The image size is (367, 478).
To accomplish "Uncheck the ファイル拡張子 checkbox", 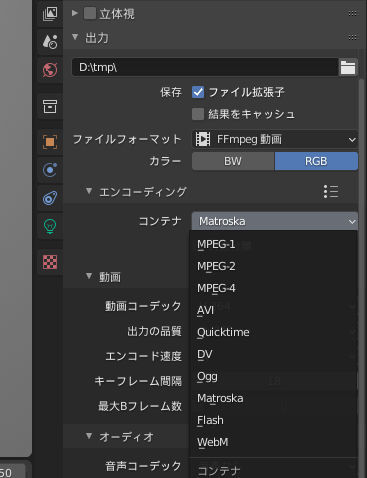I will click(x=198, y=92).
